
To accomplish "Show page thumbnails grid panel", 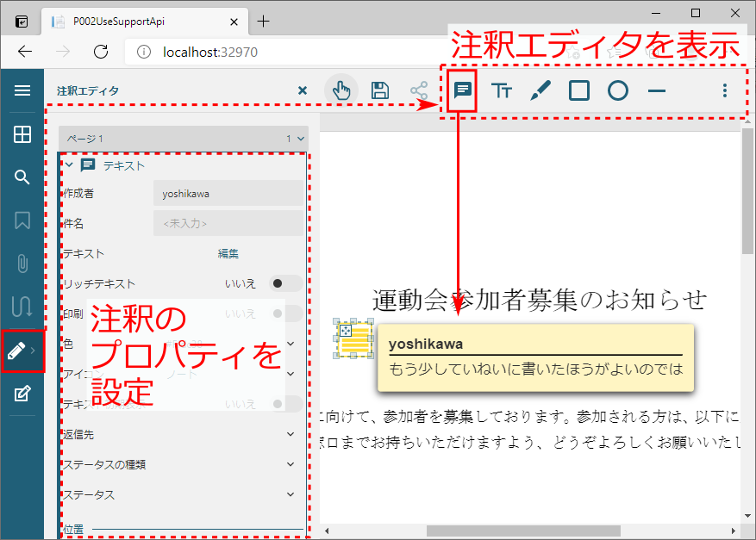I will pyautogui.click(x=22, y=133).
